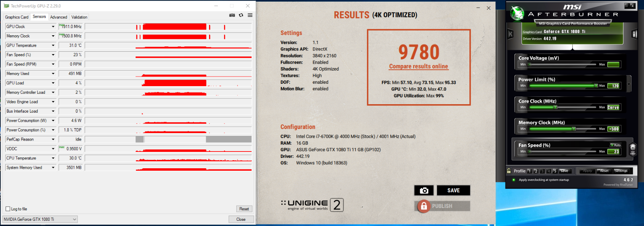Viewport: 644px width, 226px height.
Task: Click the Afterburner dragon logo icon
Action: pyautogui.click(x=517, y=13)
